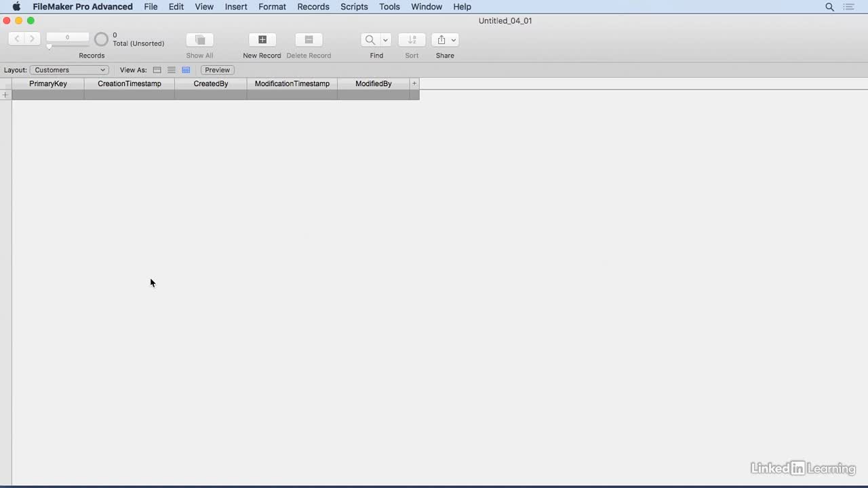Select the PrimaryKey column header
This screenshot has width=868, height=488.
[x=48, y=83]
